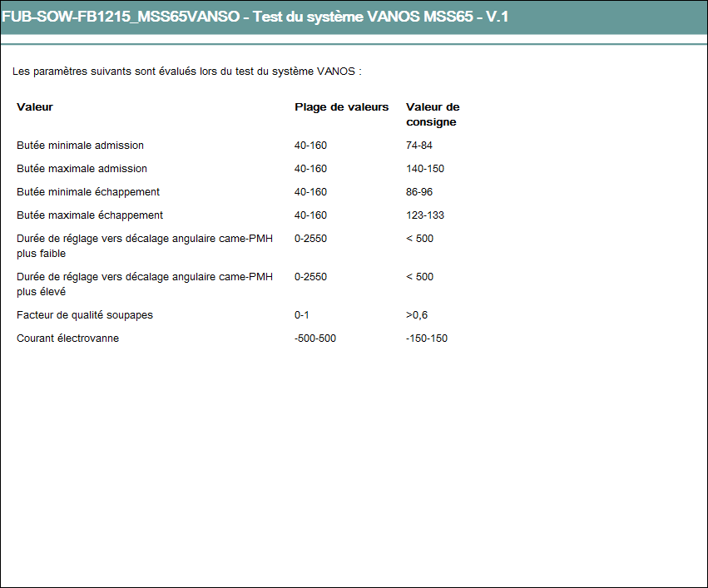The width and height of the screenshot is (708, 588).
Task: Click 'Durée de réglage ... plus élevé' label
Action: (x=145, y=284)
